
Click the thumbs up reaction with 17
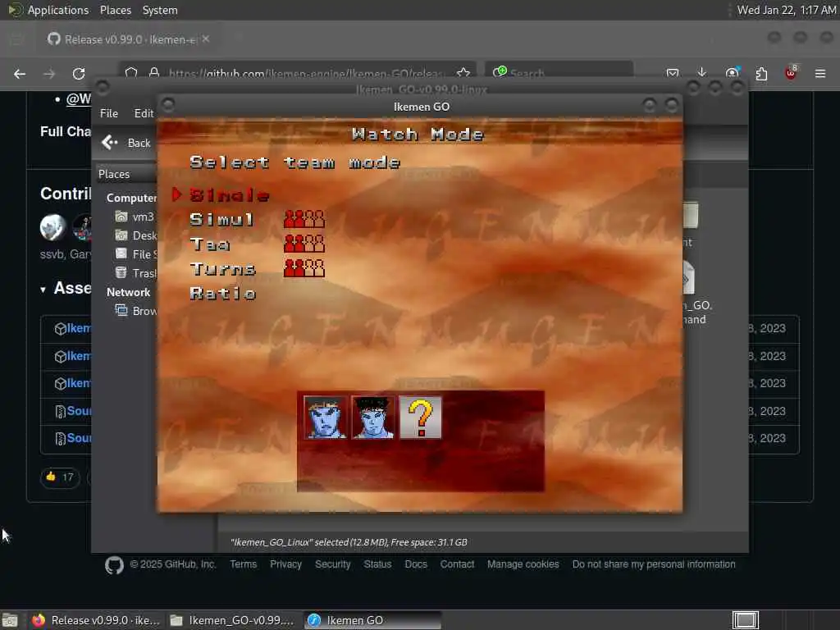(59, 477)
